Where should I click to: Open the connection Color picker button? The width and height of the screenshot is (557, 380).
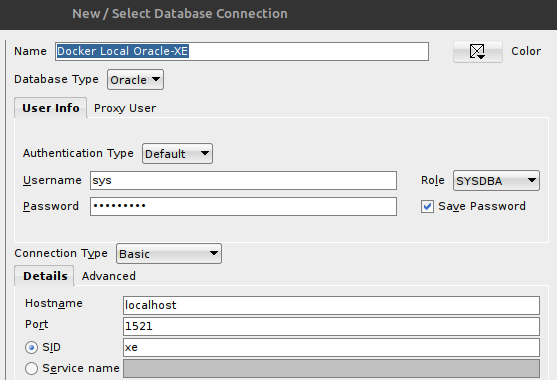[477, 51]
